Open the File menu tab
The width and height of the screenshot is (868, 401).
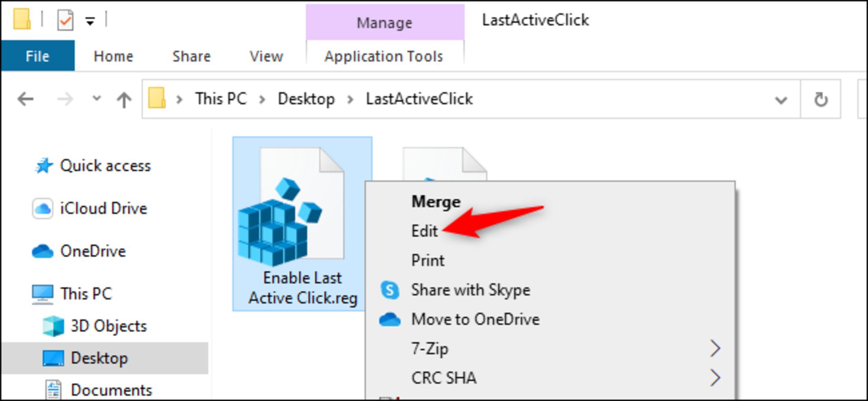pos(38,56)
